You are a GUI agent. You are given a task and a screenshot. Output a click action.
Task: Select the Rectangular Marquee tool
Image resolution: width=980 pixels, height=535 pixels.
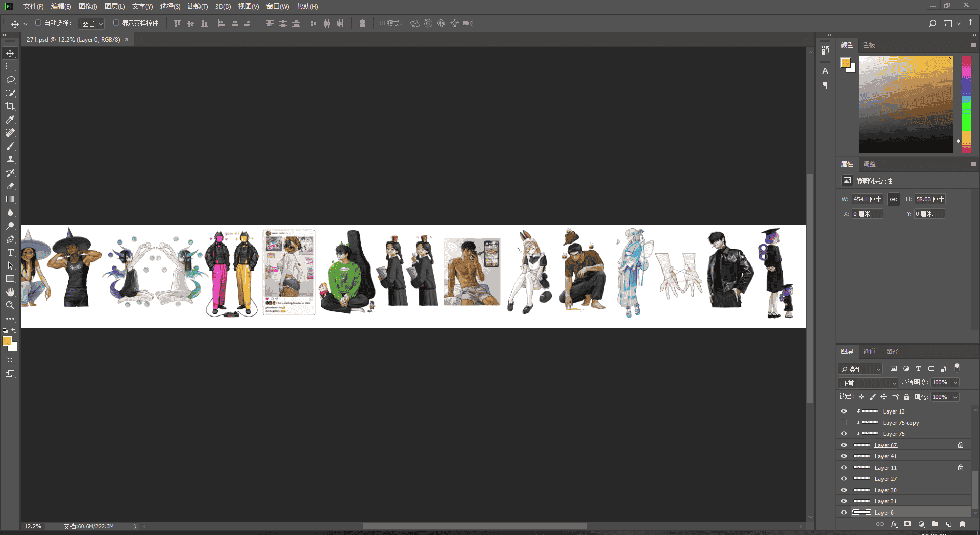[10, 66]
